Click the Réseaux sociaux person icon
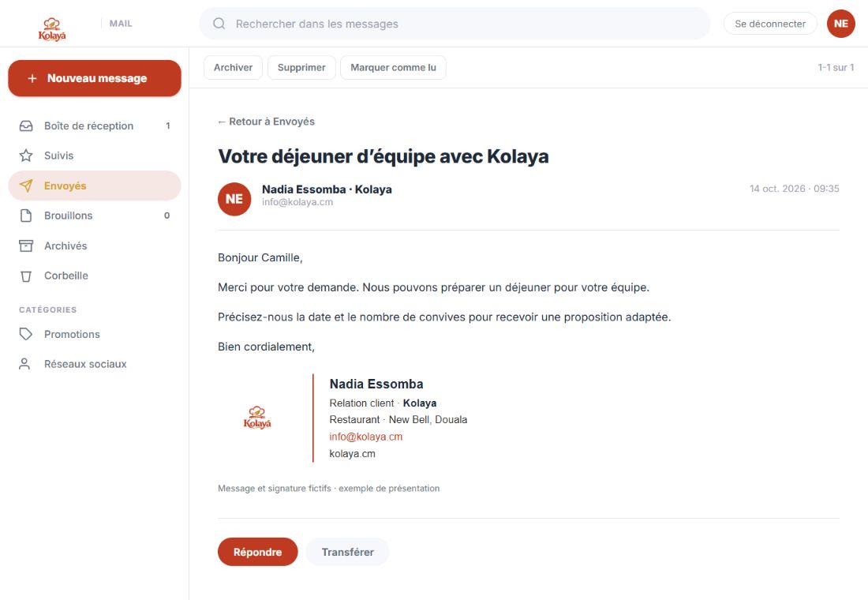868x600 pixels. point(24,364)
